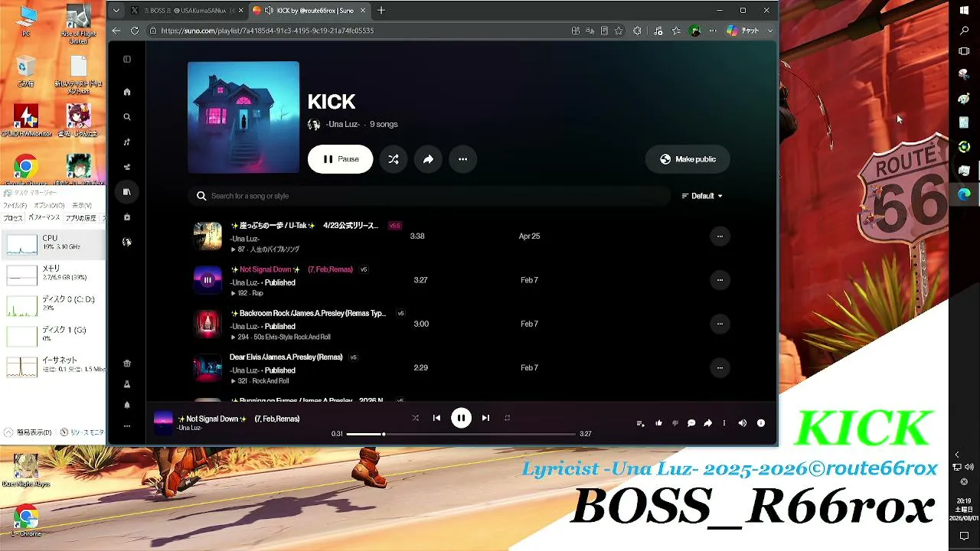Open the Dear Elvis song title
Viewport: 980px width, 551px height.
pyautogui.click(x=286, y=357)
